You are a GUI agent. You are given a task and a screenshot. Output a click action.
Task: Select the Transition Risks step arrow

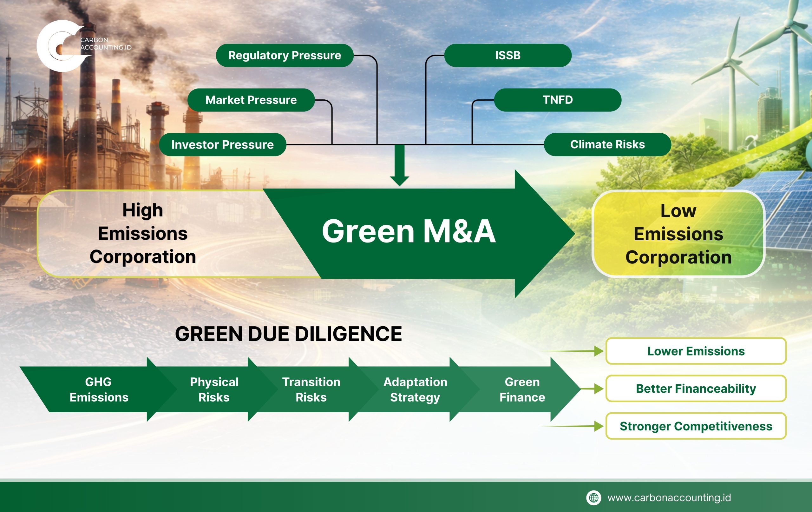[311, 389]
